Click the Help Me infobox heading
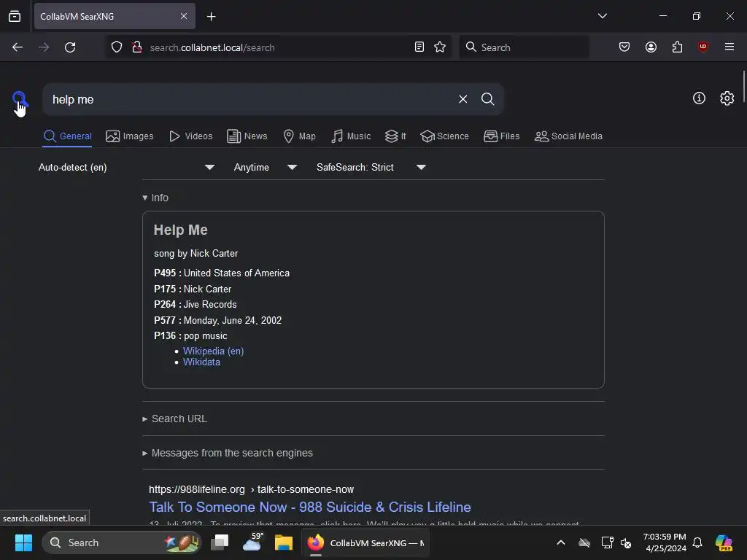Screen dimensions: 747x560 181,230
